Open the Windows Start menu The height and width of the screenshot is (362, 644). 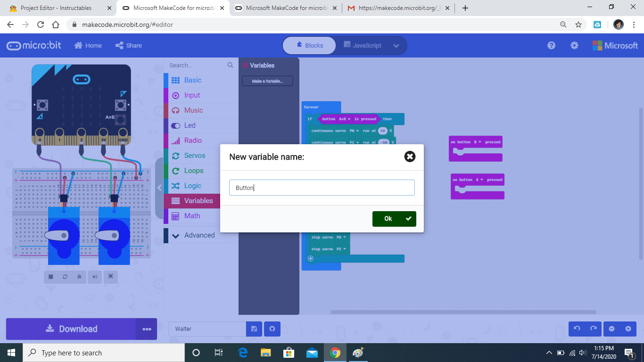tap(11, 353)
